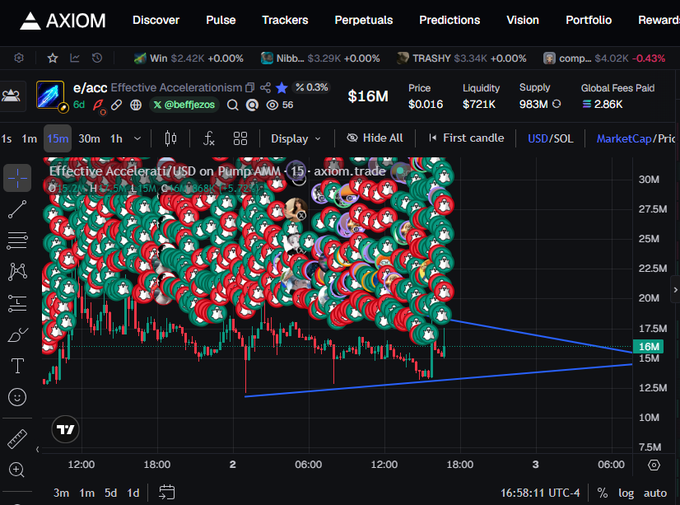Screen dimensions: 680x505
Task: Select the trend line drawing tool
Action: 17,209
